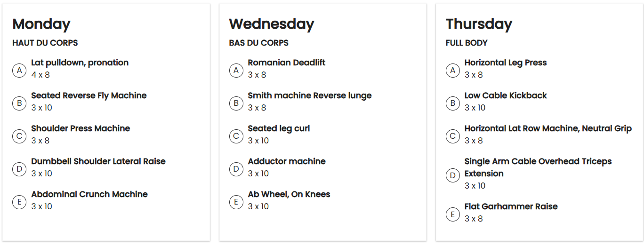Select Horizontal Lat Row Machine, Neutral Grip
The width and height of the screenshot is (644, 245).
[548, 128]
